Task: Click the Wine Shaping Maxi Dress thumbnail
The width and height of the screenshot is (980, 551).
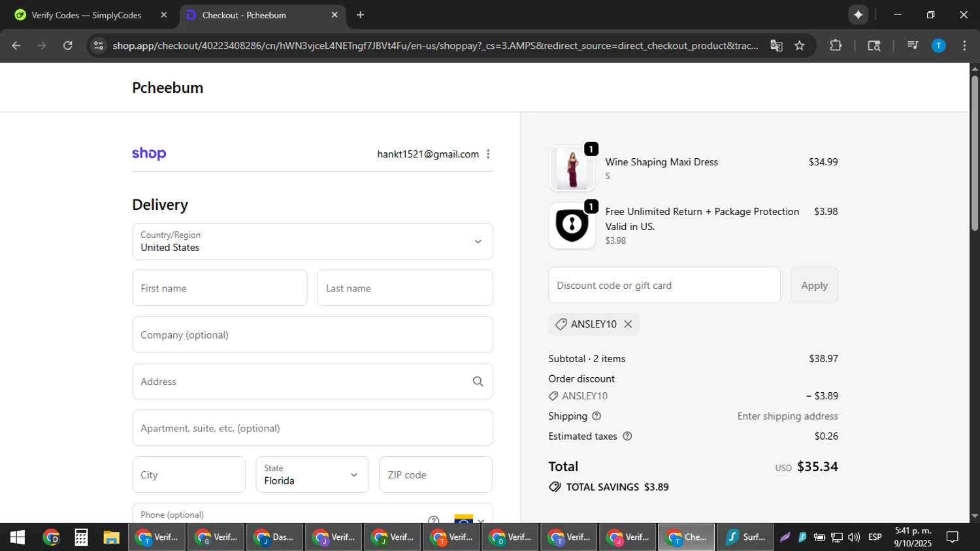Action: [572, 168]
